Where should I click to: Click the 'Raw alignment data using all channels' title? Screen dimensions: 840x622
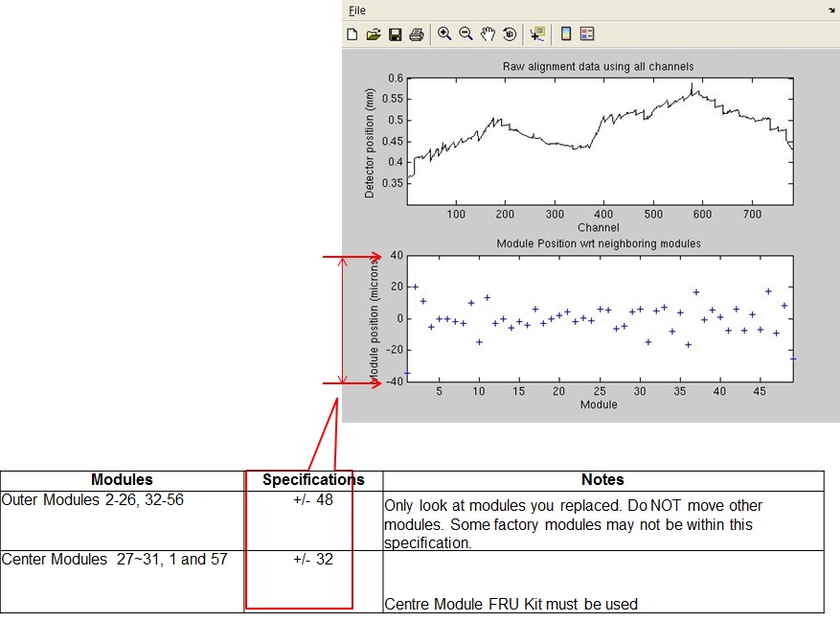[x=598, y=66]
